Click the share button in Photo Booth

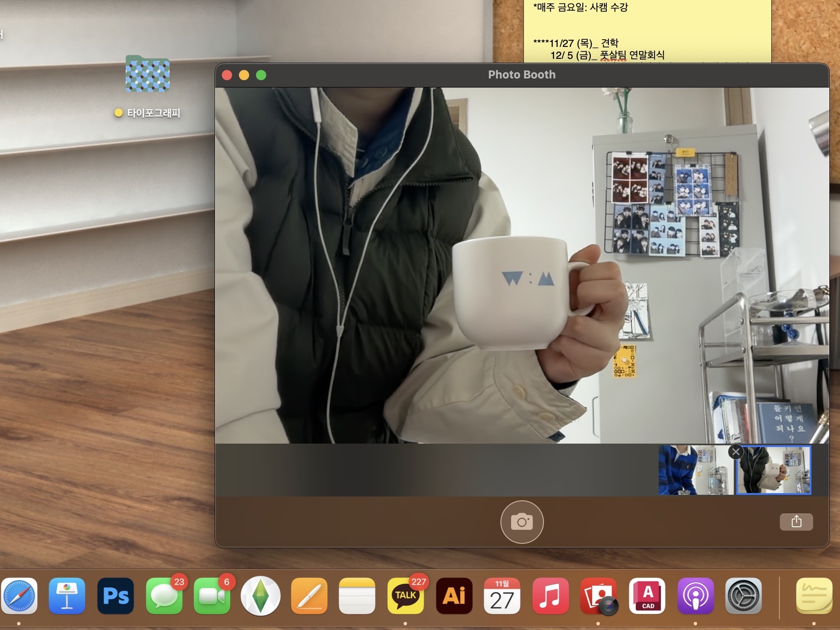796,522
